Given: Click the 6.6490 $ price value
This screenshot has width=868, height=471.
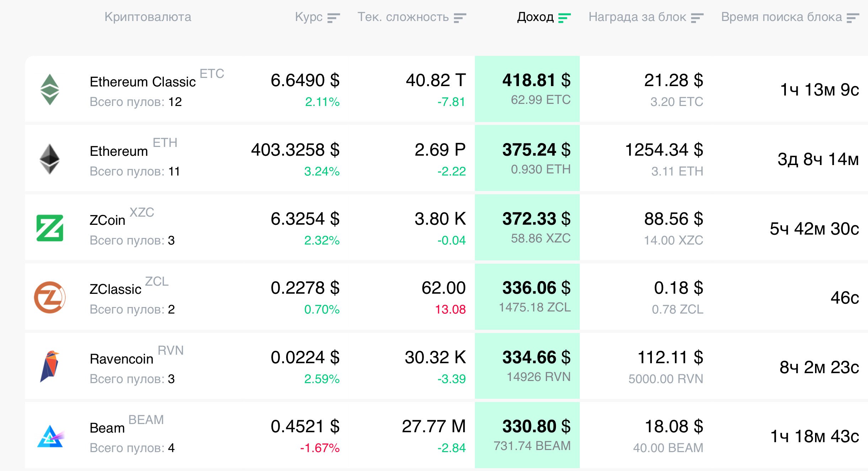Looking at the screenshot, I should (x=305, y=80).
